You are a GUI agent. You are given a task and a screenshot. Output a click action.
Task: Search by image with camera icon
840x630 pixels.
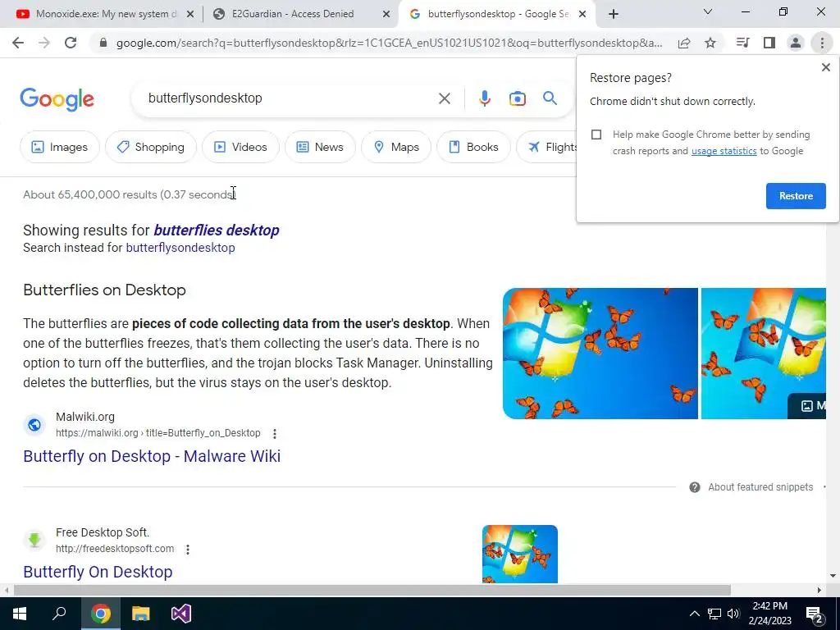517,98
